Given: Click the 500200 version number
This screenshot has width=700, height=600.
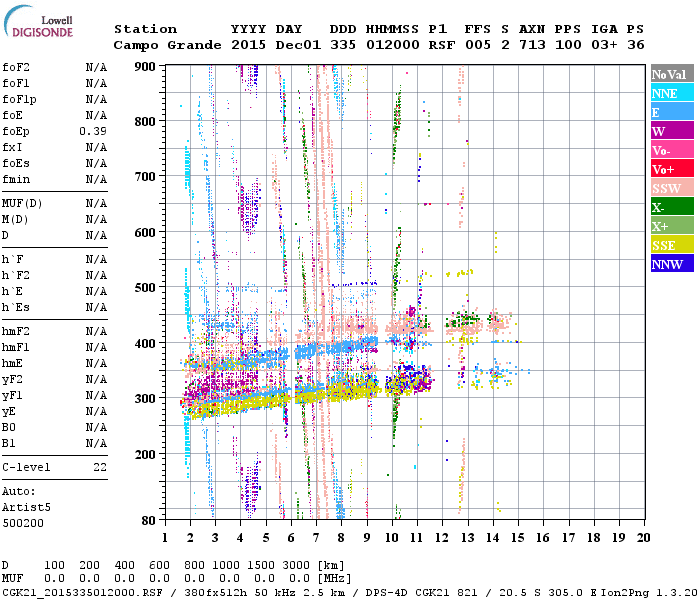Looking at the screenshot, I should click(23, 523).
